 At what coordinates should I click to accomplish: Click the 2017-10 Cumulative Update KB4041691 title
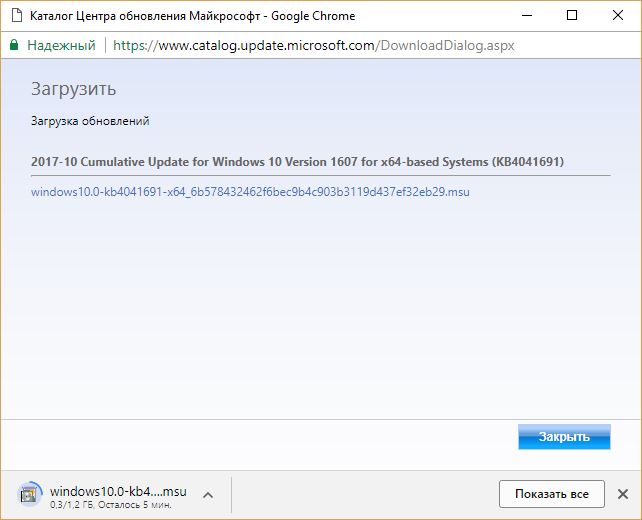point(305,162)
